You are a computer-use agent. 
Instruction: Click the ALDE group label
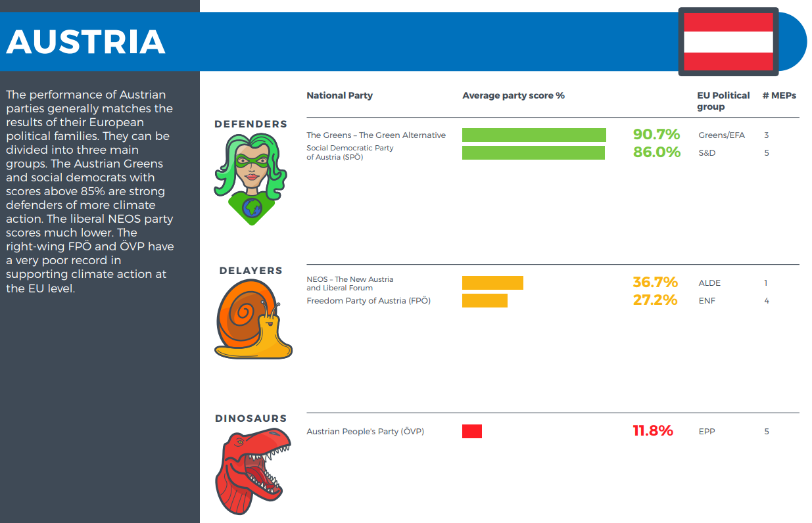[709, 283]
